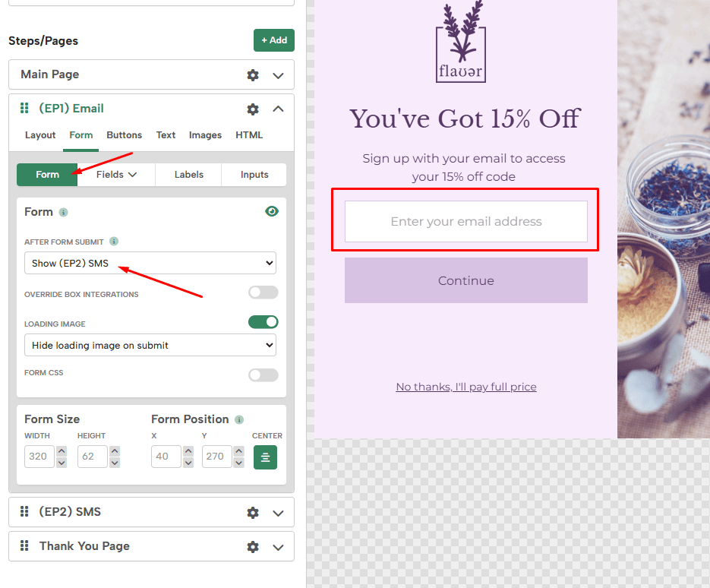Open settings gear for (EP1) Email step
The image size is (710, 588).
pyautogui.click(x=252, y=109)
